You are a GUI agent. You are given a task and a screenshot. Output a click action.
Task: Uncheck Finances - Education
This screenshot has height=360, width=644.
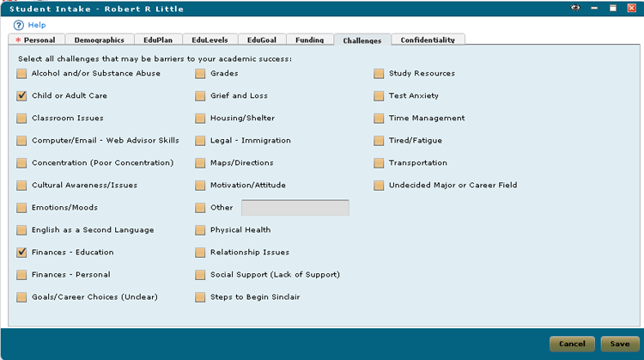click(x=21, y=253)
